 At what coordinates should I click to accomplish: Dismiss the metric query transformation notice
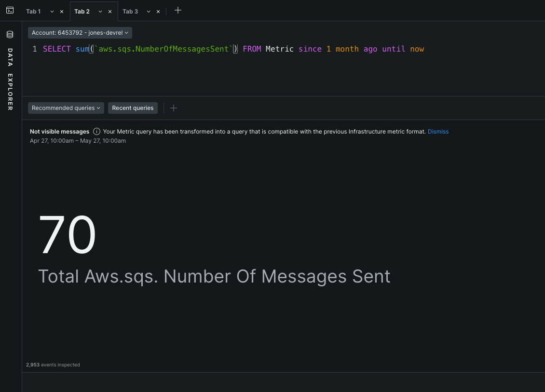coord(438,131)
